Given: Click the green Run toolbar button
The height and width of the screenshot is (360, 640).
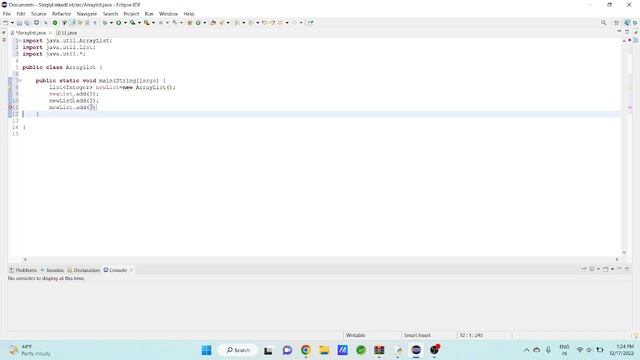Looking at the screenshot, I should 119,23.
